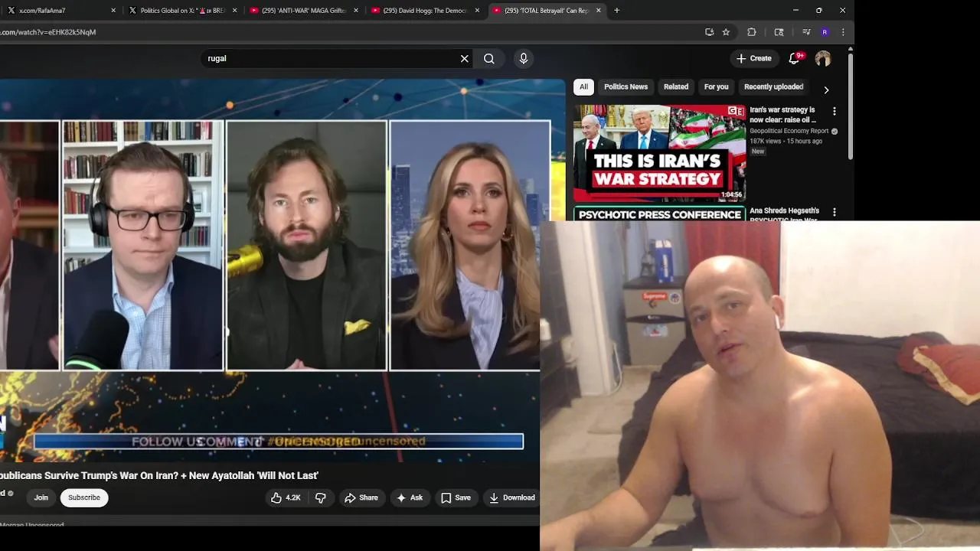This screenshot has height=551, width=980.
Task: Click the video title text
Action: (x=159, y=475)
